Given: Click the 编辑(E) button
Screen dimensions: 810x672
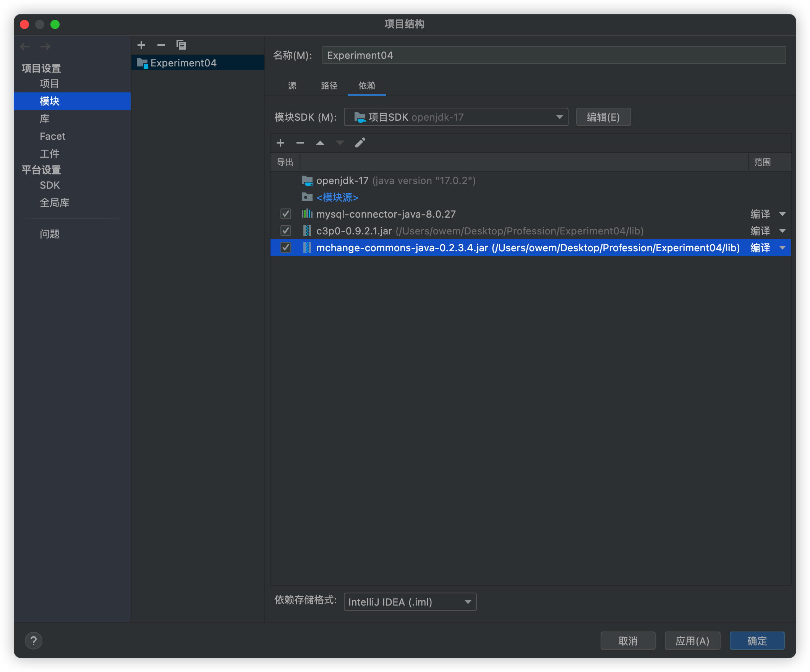Looking at the screenshot, I should (x=603, y=117).
